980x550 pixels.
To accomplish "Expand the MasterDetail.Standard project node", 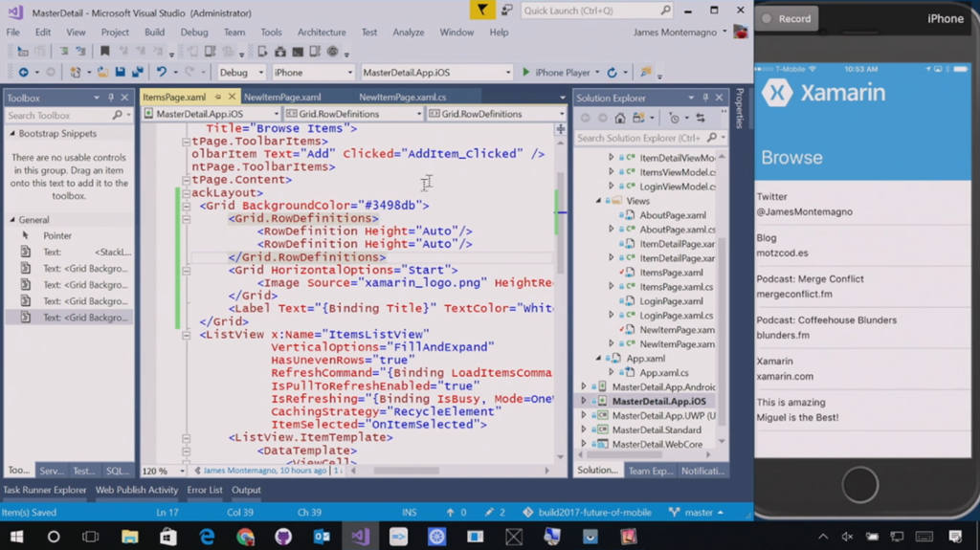I will (584, 430).
